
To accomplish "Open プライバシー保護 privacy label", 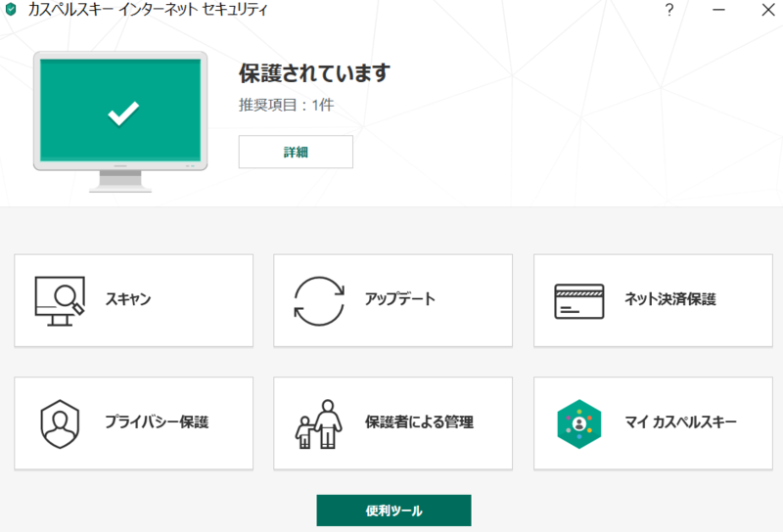I will pos(157,421).
